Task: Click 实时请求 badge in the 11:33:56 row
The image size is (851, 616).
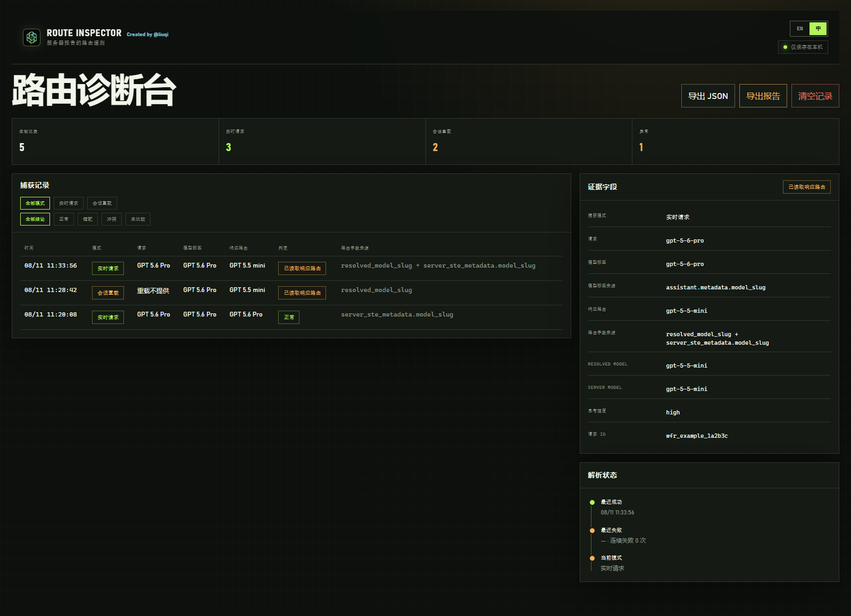Action: point(108,269)
